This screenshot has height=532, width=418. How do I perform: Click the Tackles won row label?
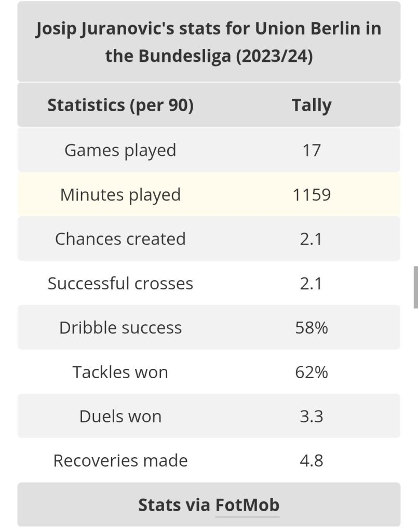coord(120,372)
